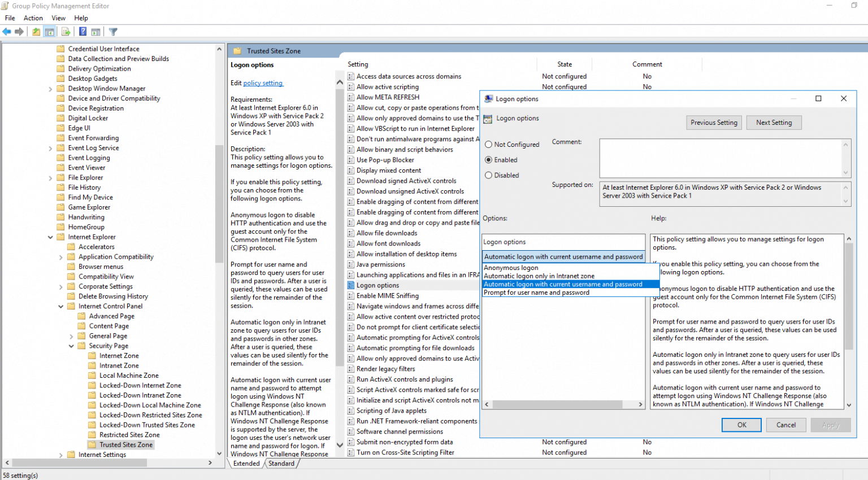This screenshot has height=480, width=868.
Task: Collapse the Internet Explorer tree node
Action: (x=50, y=237)
